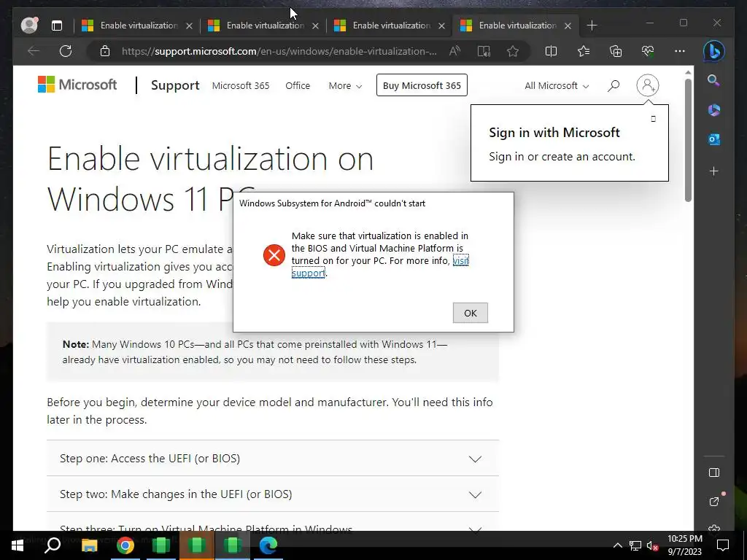Screen dimensions: 747x560
Task: Close the first Enable virtualization tab
Action: point(189,26)
